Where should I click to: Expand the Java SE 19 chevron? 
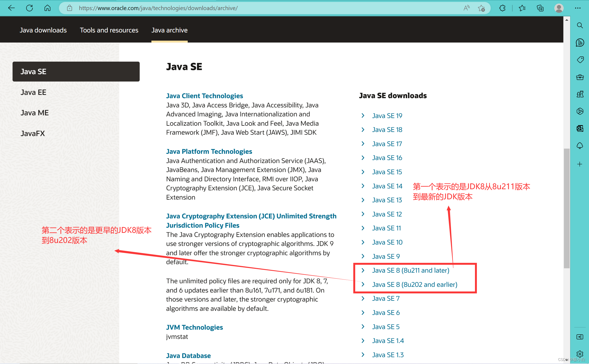click(363, 116)
